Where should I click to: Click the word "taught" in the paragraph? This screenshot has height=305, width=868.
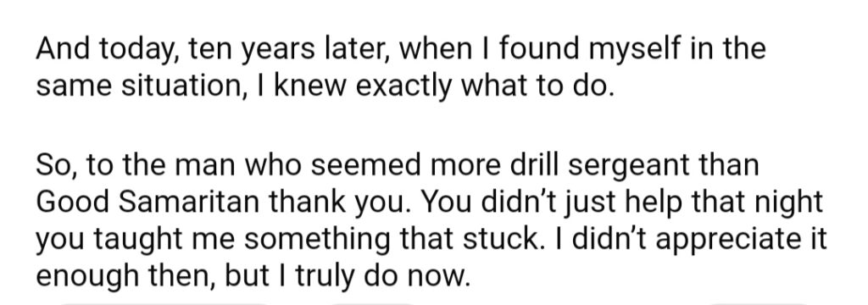131,240
